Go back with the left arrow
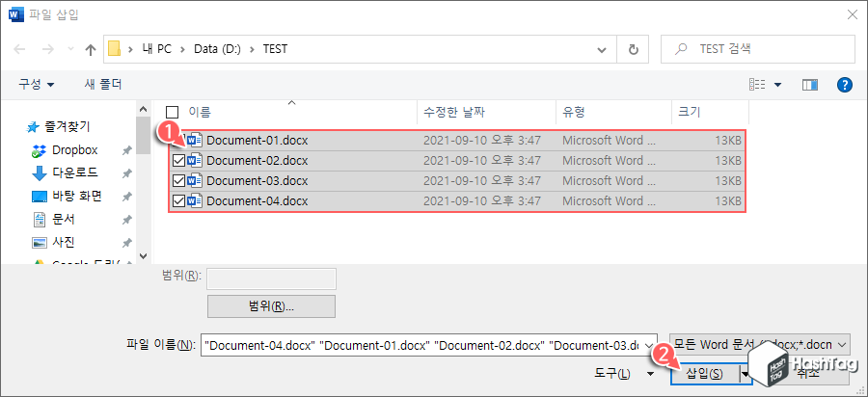This screenshot has width=868, height=397. pos(19,49)
